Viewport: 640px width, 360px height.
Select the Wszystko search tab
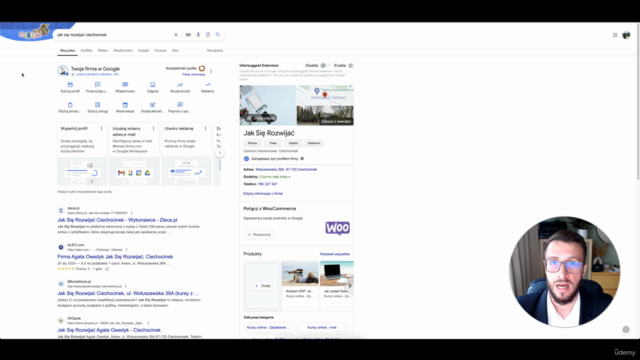pyautogui.click(x=67, y=51)
